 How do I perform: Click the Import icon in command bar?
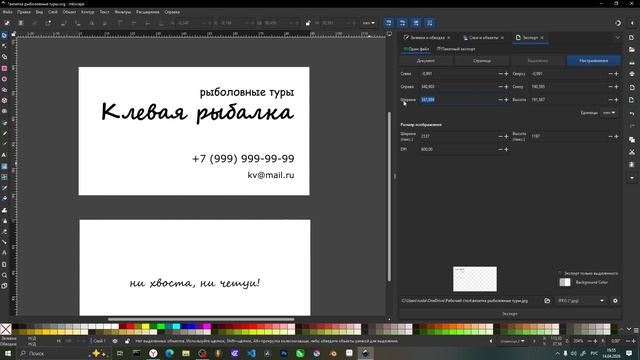coord(632,87)
